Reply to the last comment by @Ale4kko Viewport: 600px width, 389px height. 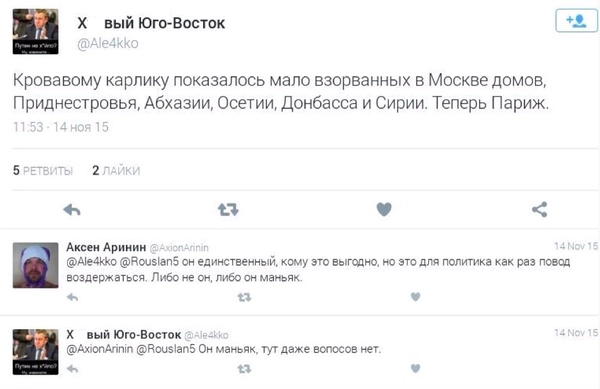tap(72, 369)
